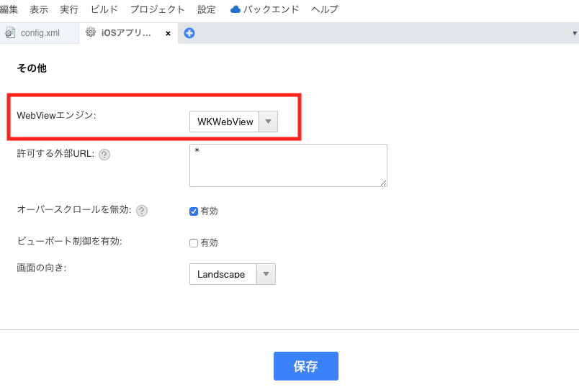Click the arrow of WKWebView combo box
Viewport: 579px width, 392px height.
(x=269, y=122)
